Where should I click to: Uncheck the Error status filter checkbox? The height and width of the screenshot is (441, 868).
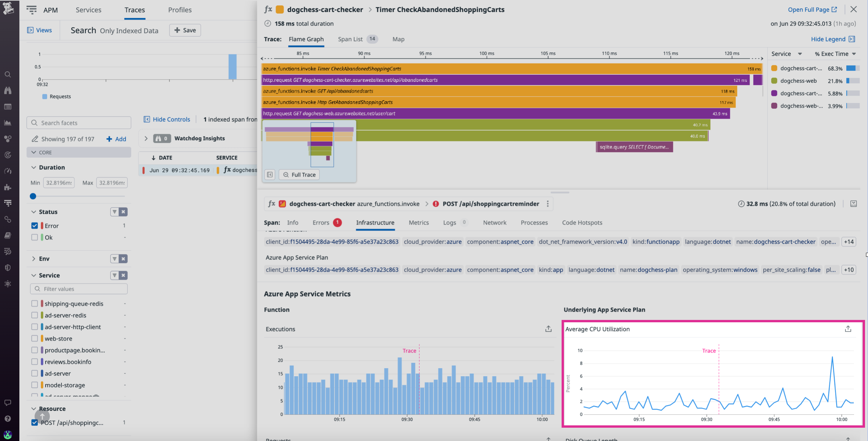click(34, 225)
